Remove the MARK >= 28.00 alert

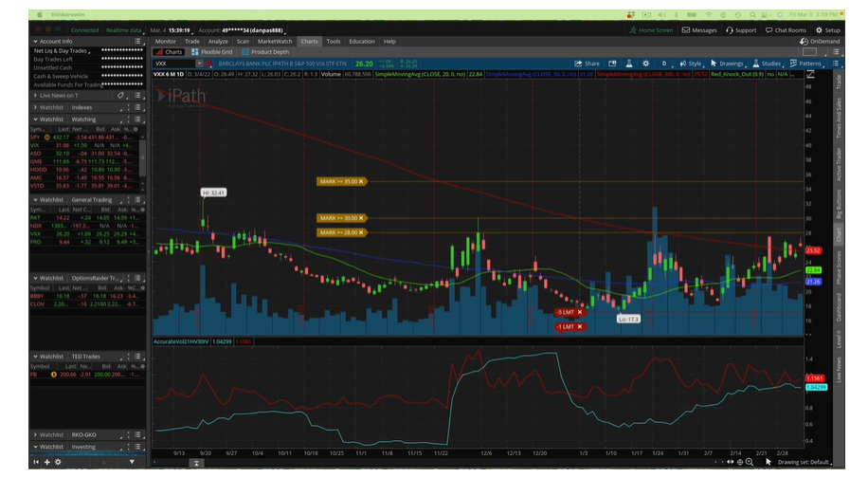pos(361,232)
